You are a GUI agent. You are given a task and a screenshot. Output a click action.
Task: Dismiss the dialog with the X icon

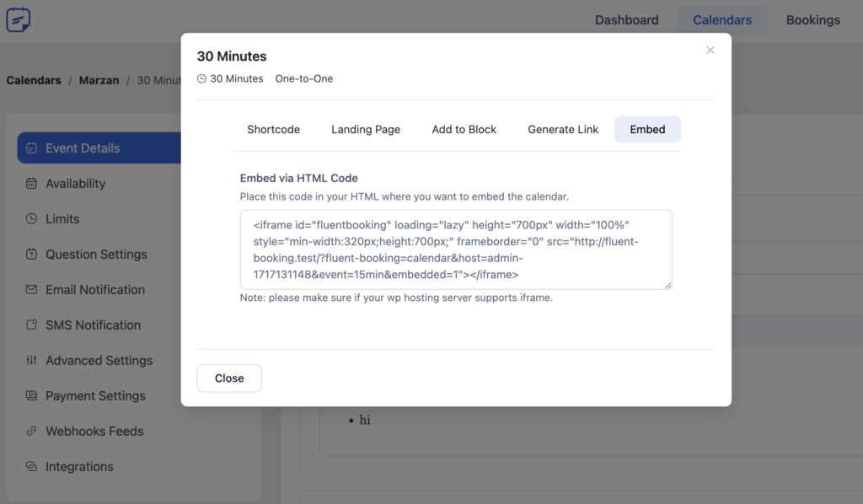[x=710, y=51]
